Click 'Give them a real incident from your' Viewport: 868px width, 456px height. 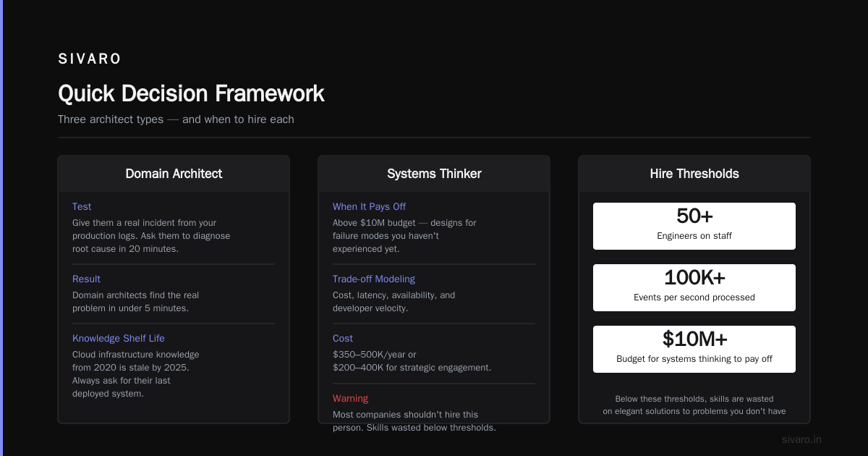[144, 223]
